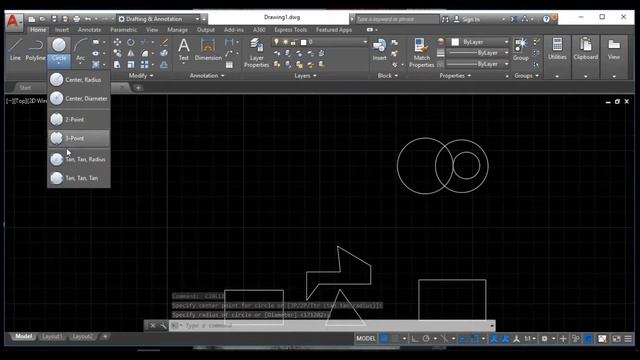
Task: Toggle snap mode in status bar
Action: [x=395, y=338]
